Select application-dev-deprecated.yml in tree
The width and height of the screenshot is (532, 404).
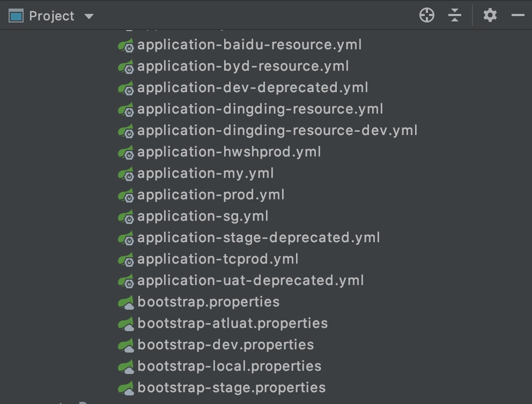(x=253, y=88)
